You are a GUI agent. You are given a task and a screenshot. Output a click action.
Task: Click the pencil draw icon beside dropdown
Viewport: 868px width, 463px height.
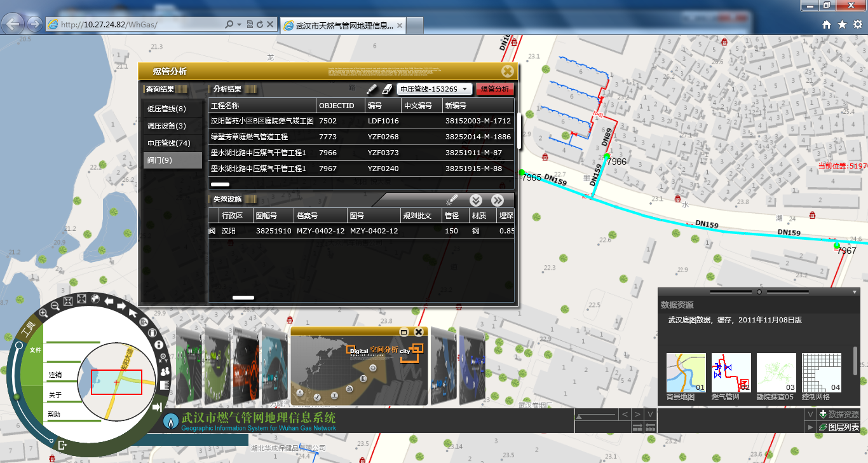(372, 90)
